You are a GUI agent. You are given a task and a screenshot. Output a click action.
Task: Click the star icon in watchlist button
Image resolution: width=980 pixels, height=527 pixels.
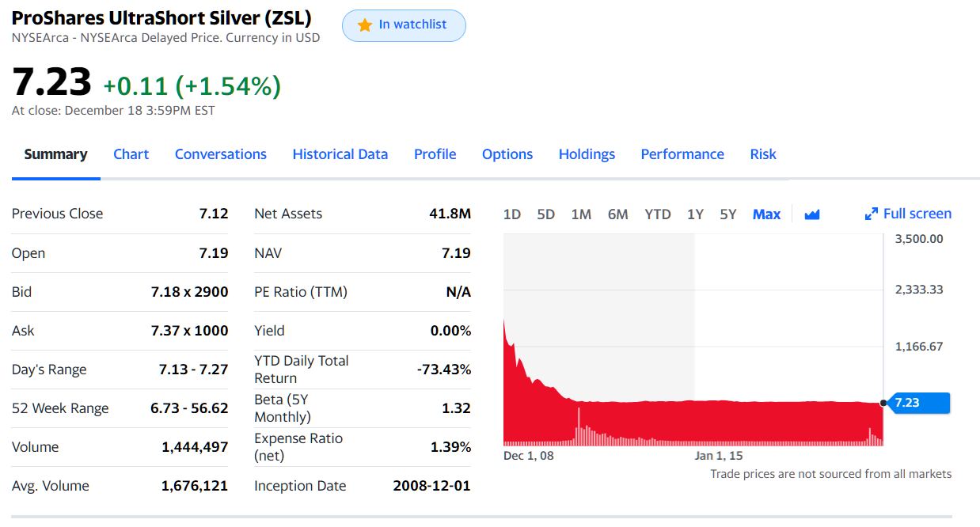[x=365, y=25]
